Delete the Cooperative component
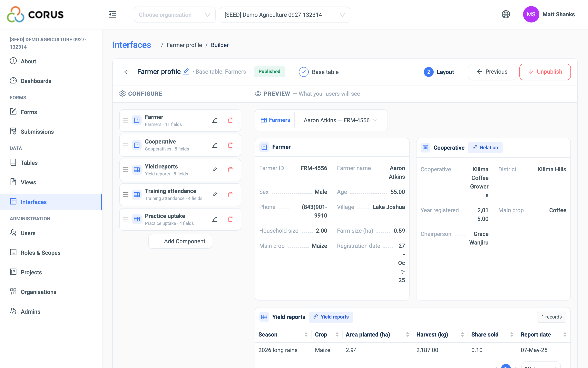Screen dimensions: 588x368 (x=230, y=145)
